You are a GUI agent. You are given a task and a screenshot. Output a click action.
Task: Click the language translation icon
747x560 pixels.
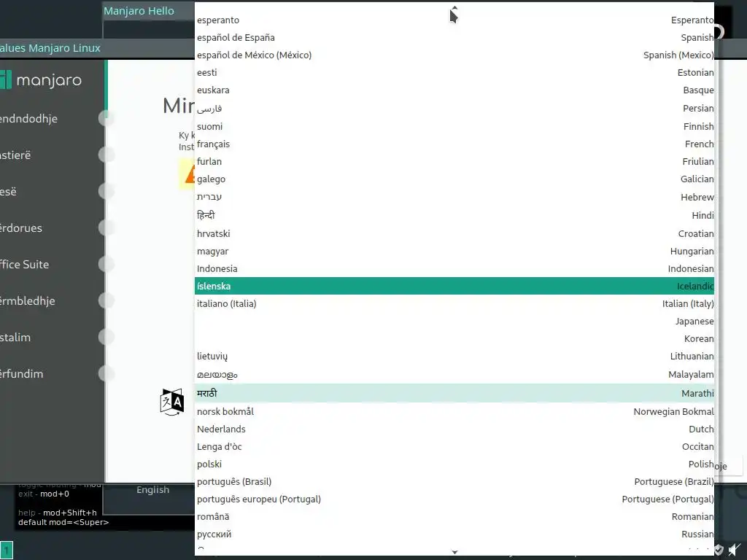tap(172, 402)
